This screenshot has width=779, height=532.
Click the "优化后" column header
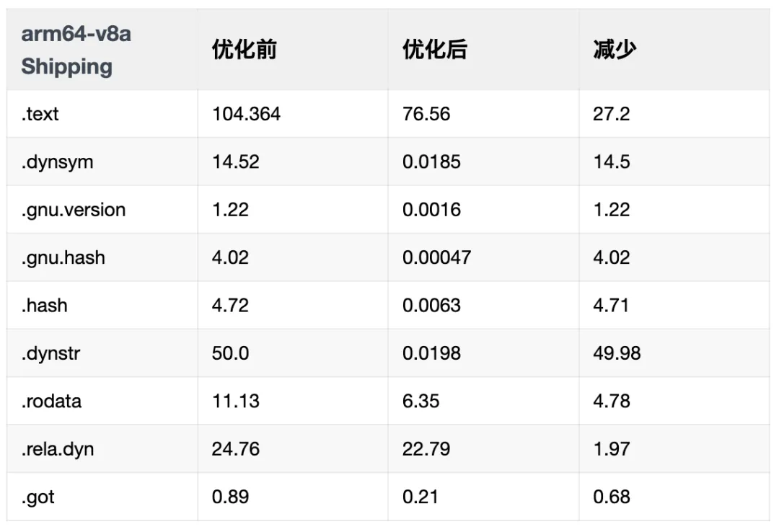[435, 50]
